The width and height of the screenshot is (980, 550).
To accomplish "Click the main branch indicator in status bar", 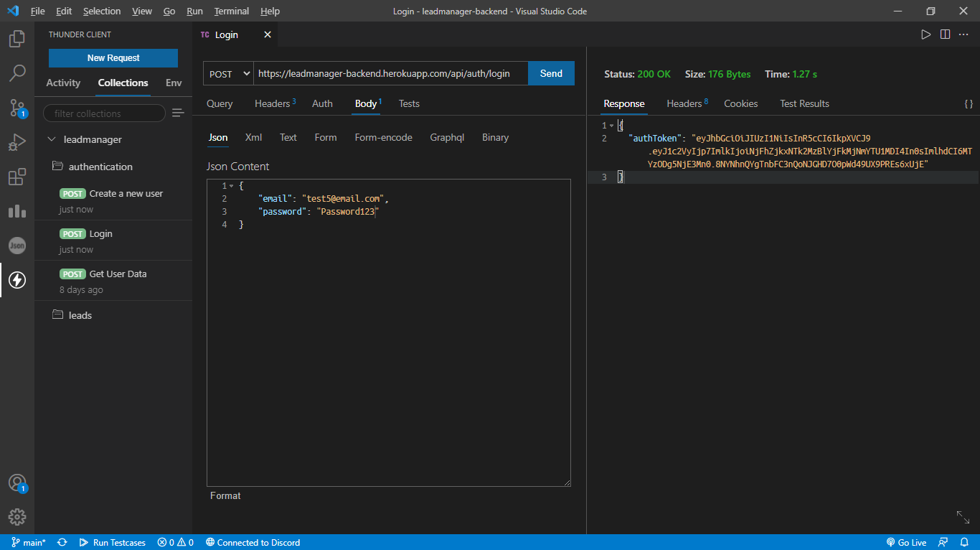I will 29,542.
